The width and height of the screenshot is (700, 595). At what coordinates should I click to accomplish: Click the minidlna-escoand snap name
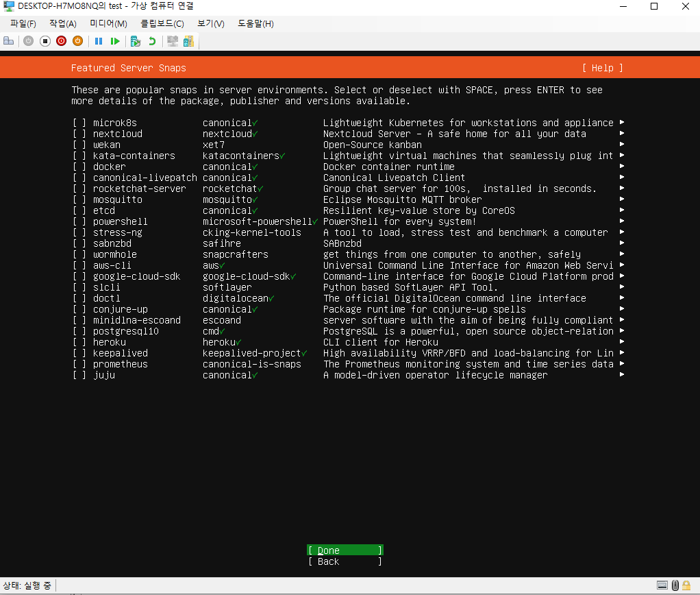click(x=136, y=320)
